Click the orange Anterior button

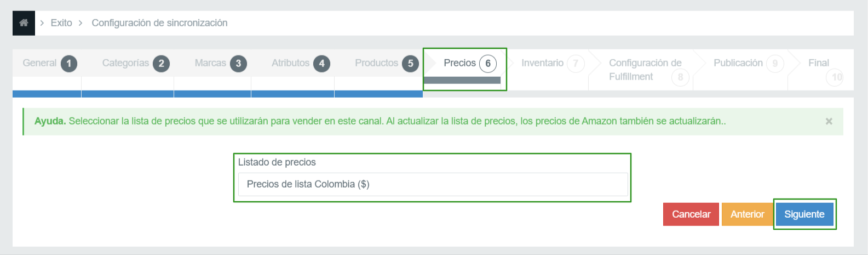coord(747,214)
